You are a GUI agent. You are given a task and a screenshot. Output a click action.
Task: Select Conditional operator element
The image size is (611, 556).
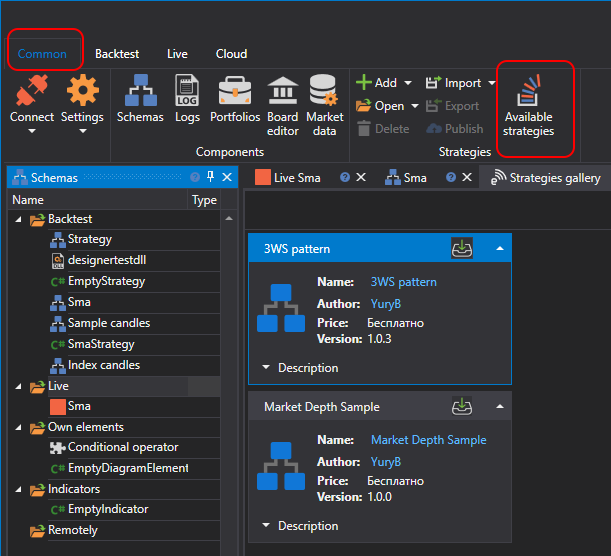[x=123, y=447]
